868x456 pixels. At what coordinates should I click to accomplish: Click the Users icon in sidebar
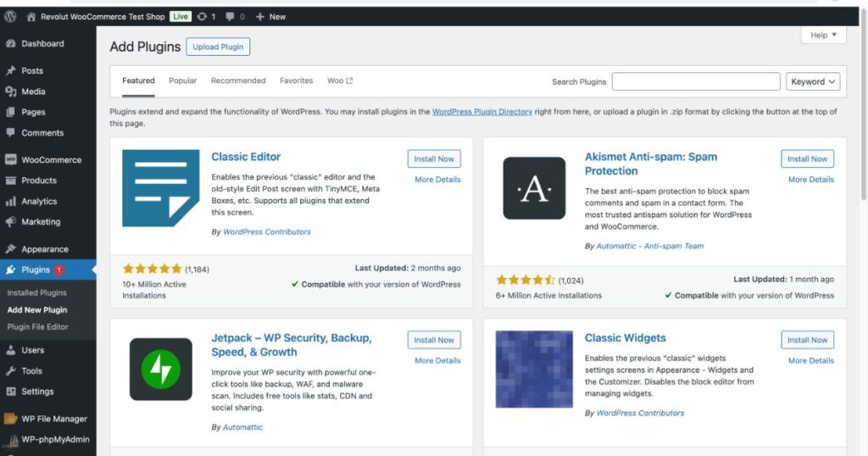coord(10,350)
